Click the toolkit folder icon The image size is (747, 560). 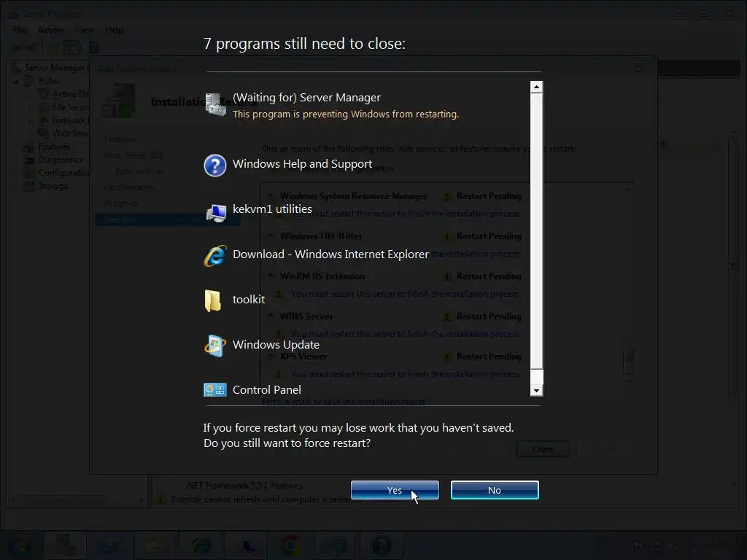(212, 301)
